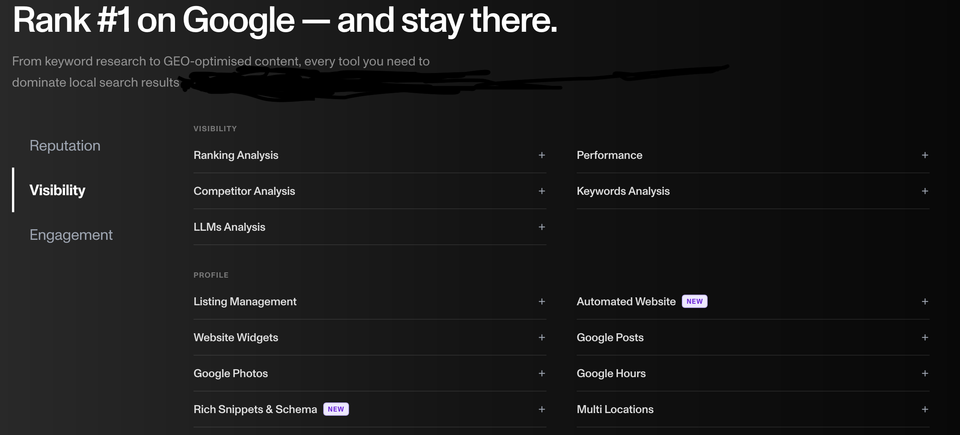Expand the Google Posts row

click(x=752, y=338)
